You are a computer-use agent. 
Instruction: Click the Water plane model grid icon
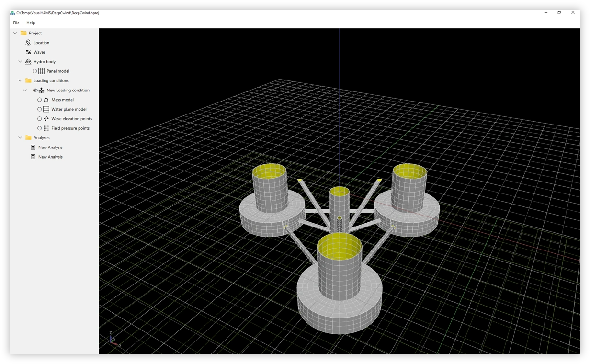pos(46,109)
